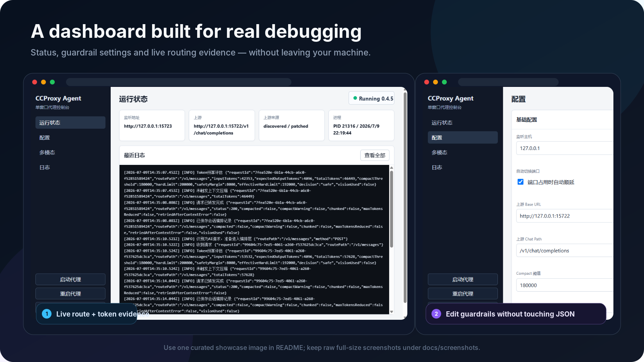Click the green dot in left window title bar
This screenshot has height=362, width=644.
click(52, 82)
